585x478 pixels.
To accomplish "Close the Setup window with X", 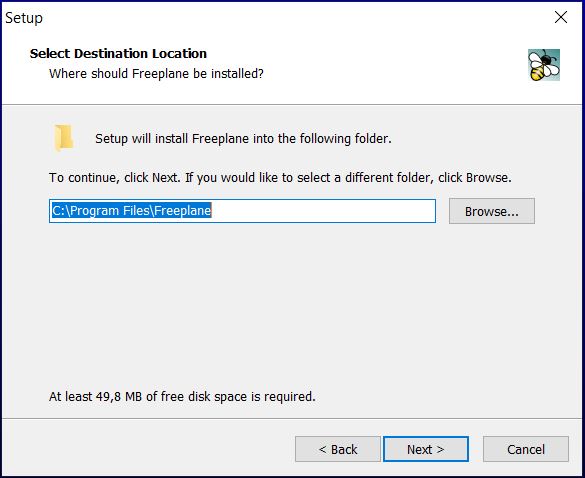I will pos(561,17).
